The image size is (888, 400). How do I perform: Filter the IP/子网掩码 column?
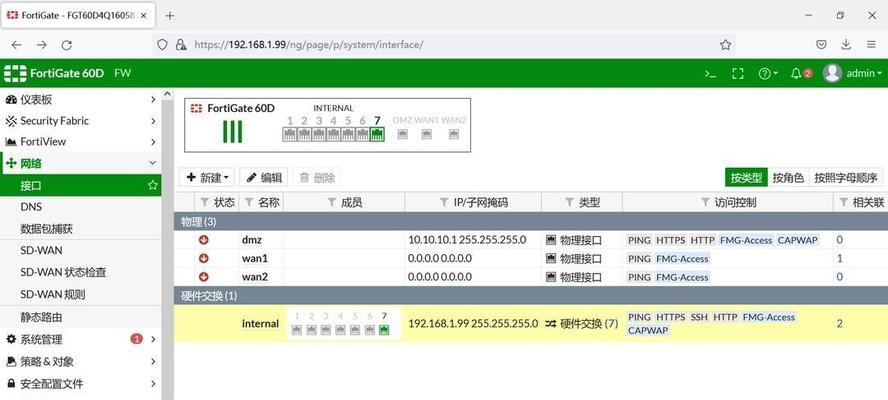pos(445,202)
